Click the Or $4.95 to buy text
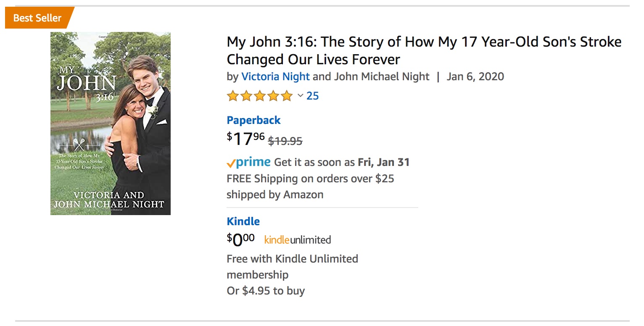644x326 pixels. click(x=266, y=291)
